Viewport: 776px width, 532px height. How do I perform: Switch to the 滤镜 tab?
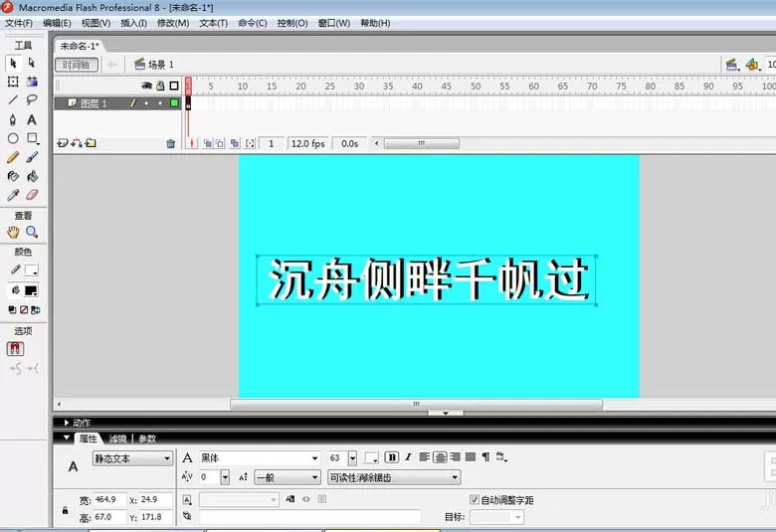117,439
